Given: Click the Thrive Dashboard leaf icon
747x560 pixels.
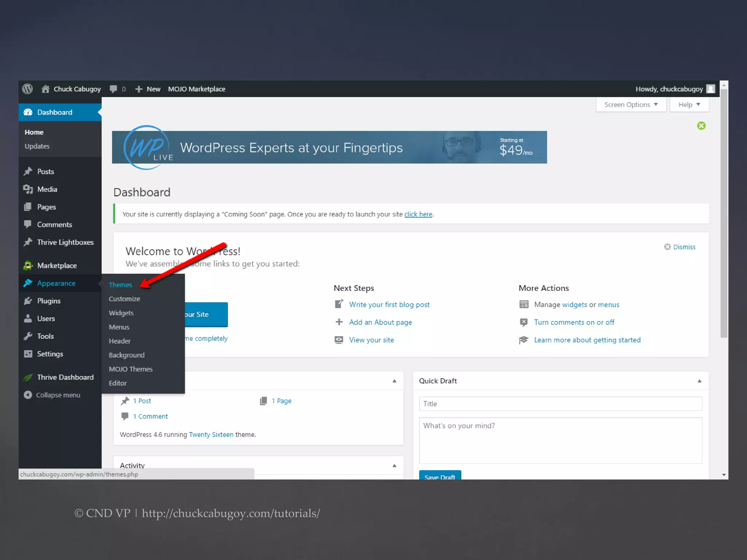Looking at the screenshot, I should point(28,377).
